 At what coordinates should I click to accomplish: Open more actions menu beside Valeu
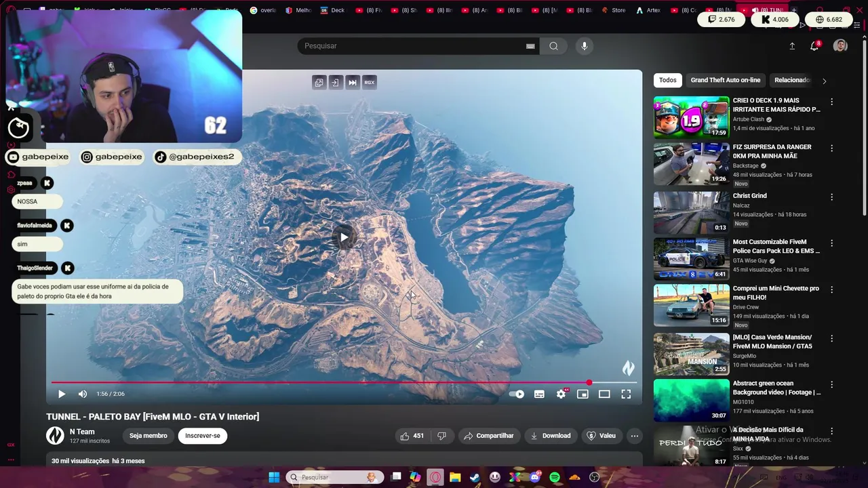pos(635,436)
